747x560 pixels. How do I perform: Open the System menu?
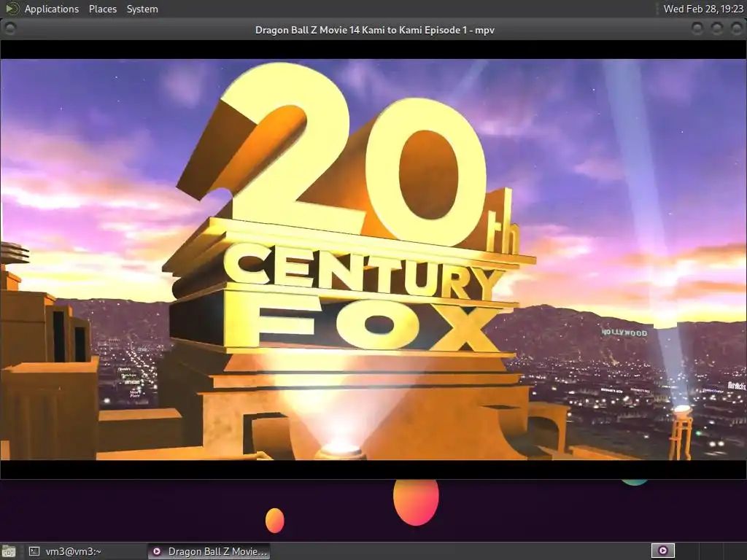point(142,9)
